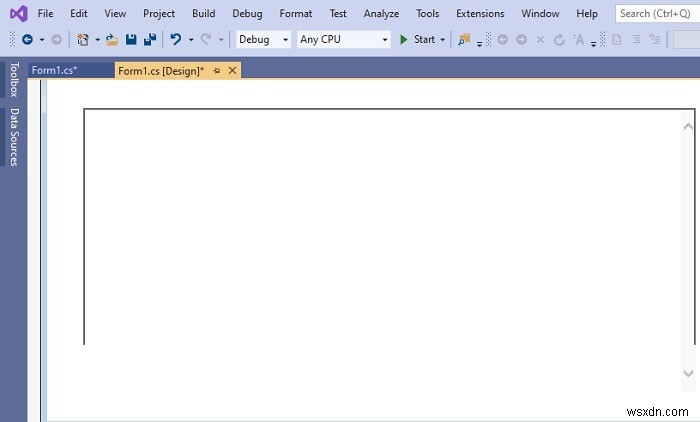Image resolution: width=700 pixels, height=422 pixels.
Task: Open the Extensions menu
Action: 480,14
